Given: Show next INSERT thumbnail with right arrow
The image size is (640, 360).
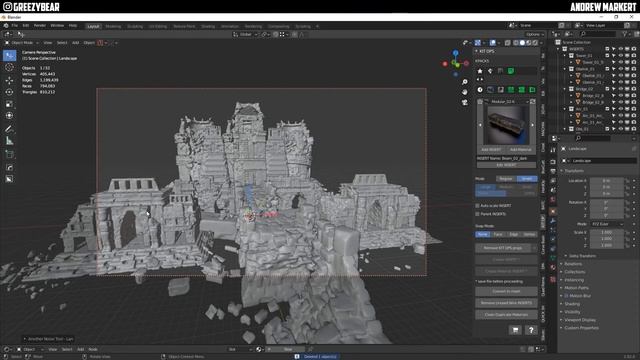Looking at the screenshot, I should 533,125.
